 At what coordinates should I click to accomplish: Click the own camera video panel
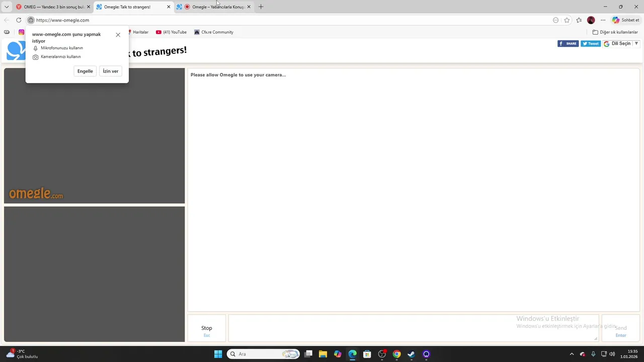coord(95,274)
